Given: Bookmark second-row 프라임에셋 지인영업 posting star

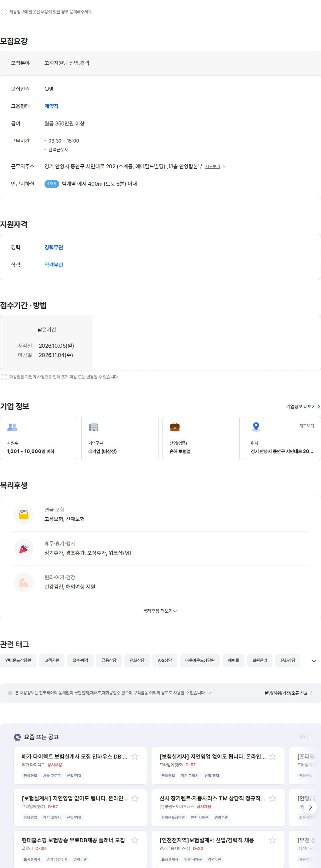Looking at the screenshot, I should 135,799.
